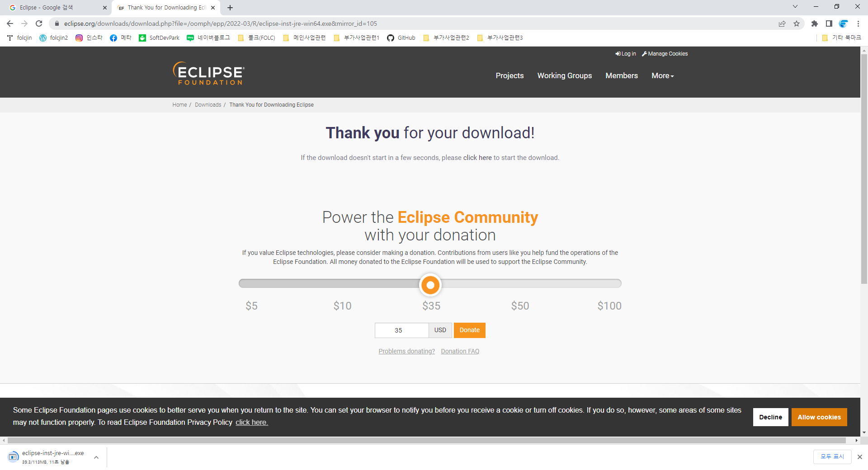
Task: Close the Eclipse Google search tab
Action: click(105, 8)
